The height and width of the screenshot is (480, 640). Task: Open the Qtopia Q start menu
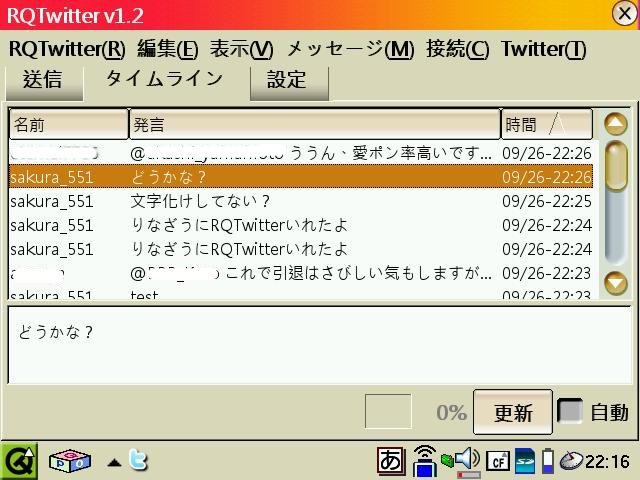20,460
